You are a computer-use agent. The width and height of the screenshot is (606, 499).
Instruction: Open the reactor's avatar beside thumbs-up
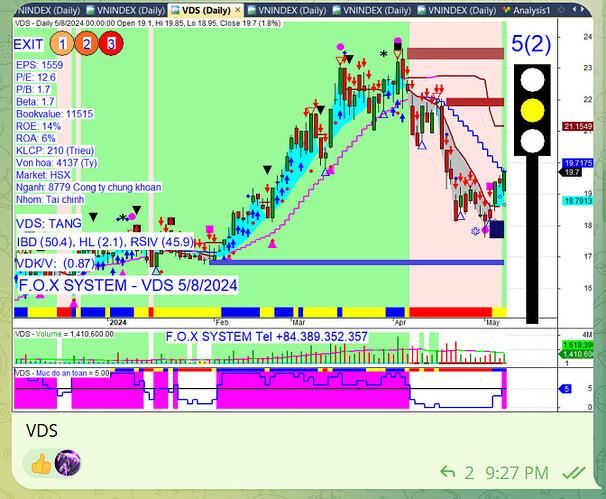pyautogui.click(x=68, y=463)
